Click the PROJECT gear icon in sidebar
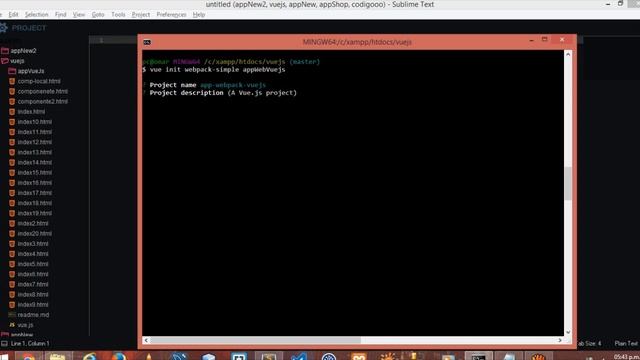This screenshot has height=360, width=640. [4, 28]
